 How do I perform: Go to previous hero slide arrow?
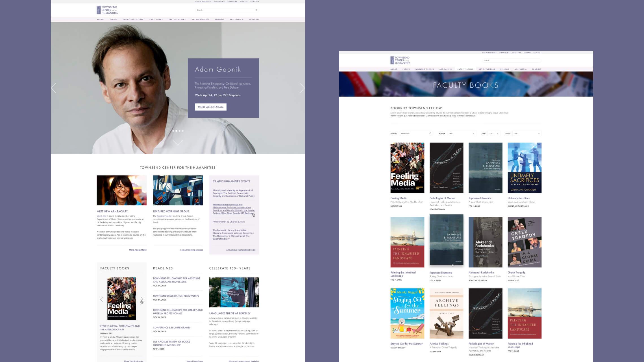click(x=54, y=88)
